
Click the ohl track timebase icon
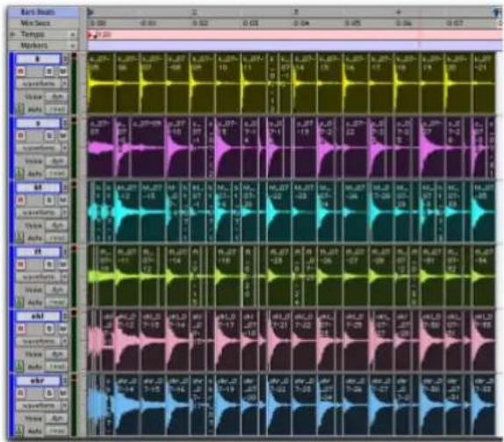[x=20, y=366]
